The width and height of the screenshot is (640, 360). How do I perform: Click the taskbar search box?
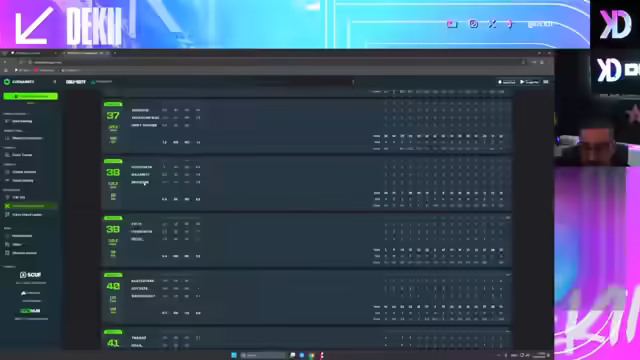click(x=263, y=355)
